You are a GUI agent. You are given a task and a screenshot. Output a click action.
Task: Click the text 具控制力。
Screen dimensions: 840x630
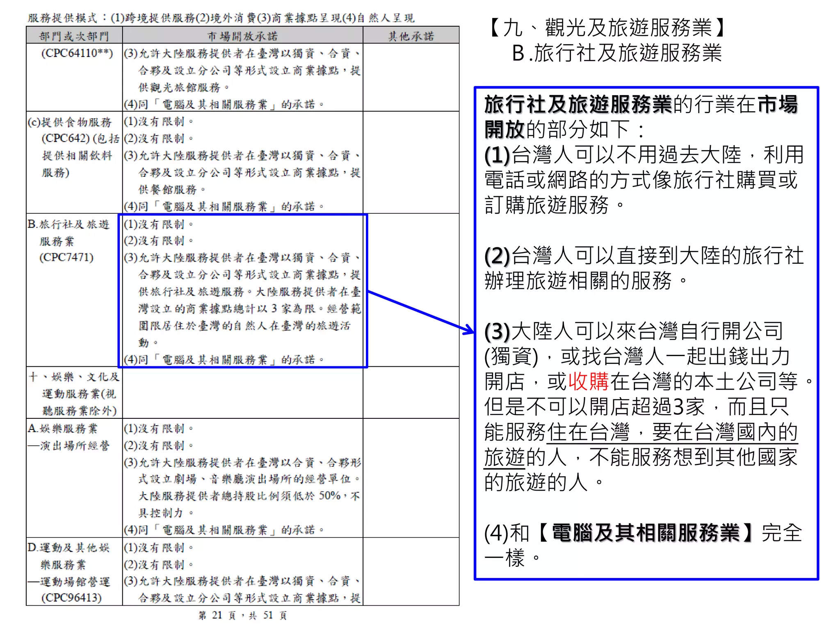pyautogui.click(x=166, y=513)
